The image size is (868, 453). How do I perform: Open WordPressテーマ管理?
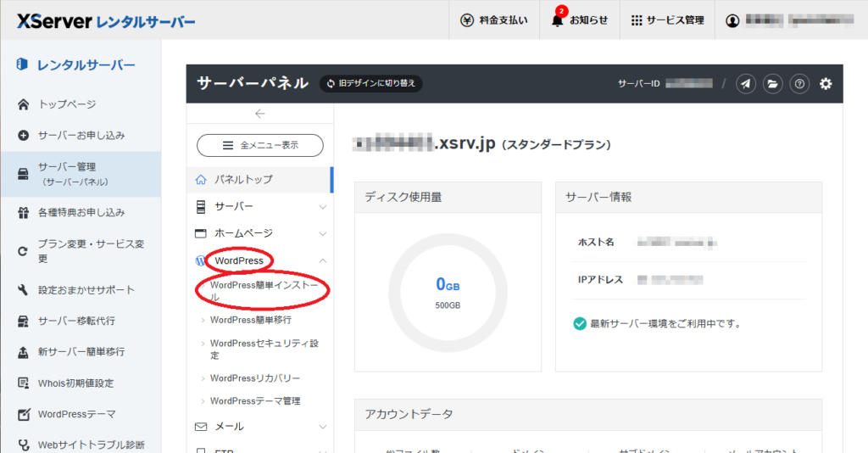[x=255, y=401]
